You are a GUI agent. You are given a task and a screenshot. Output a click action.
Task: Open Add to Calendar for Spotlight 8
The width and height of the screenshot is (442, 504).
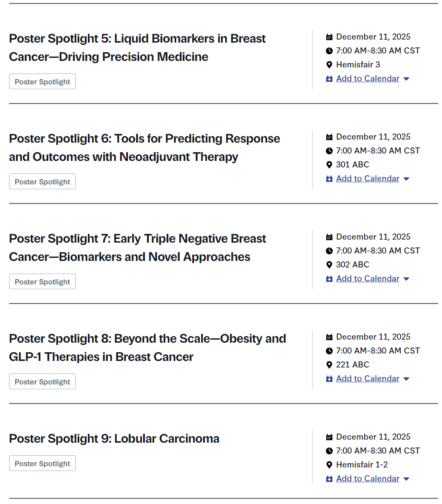pyautogui.click(x=368, y=379)
